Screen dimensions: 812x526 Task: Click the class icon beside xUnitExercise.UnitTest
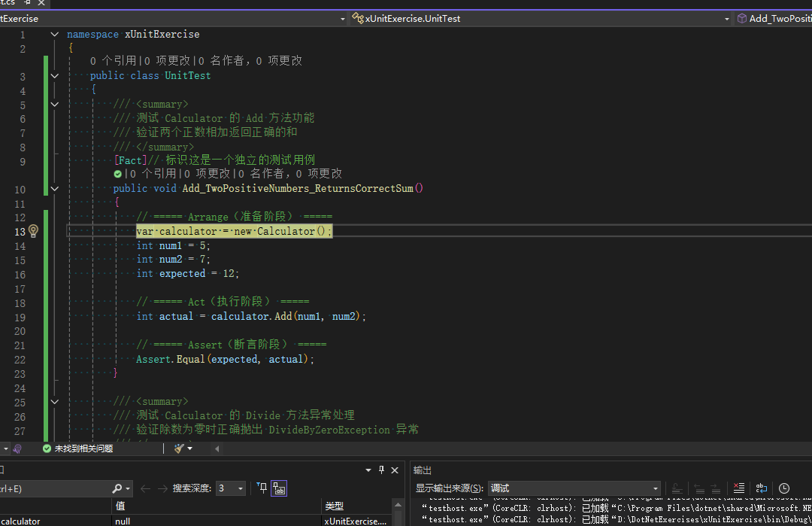[358, 18]
